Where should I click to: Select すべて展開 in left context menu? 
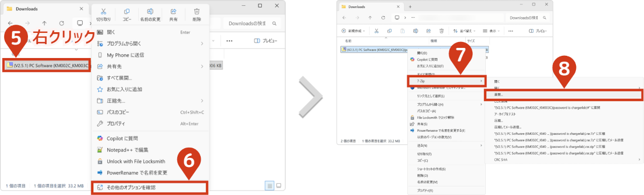coord(150,77)
